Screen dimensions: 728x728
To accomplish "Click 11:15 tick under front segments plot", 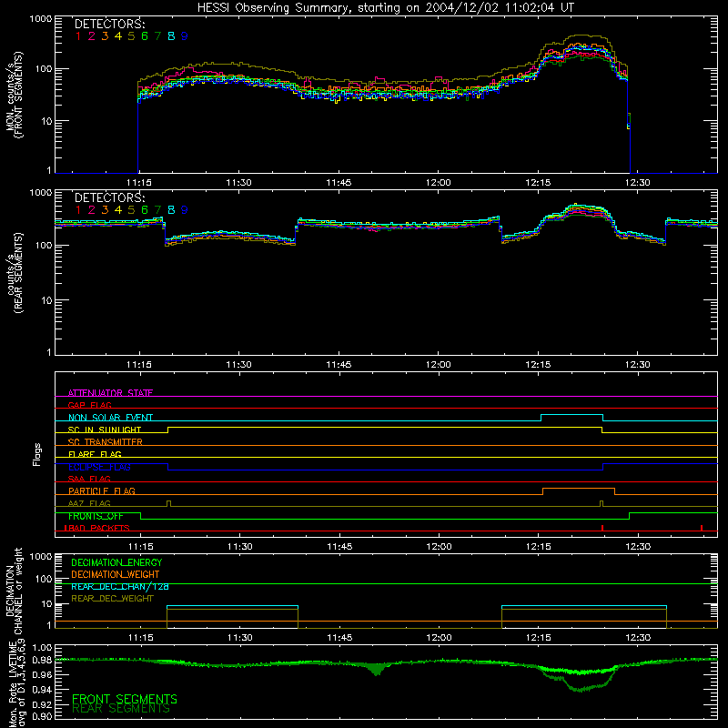I will tap(139, 183).
